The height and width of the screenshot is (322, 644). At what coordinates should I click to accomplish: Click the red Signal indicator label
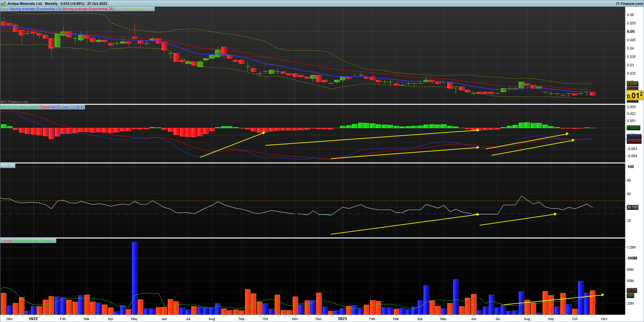(x=44, y=107)
